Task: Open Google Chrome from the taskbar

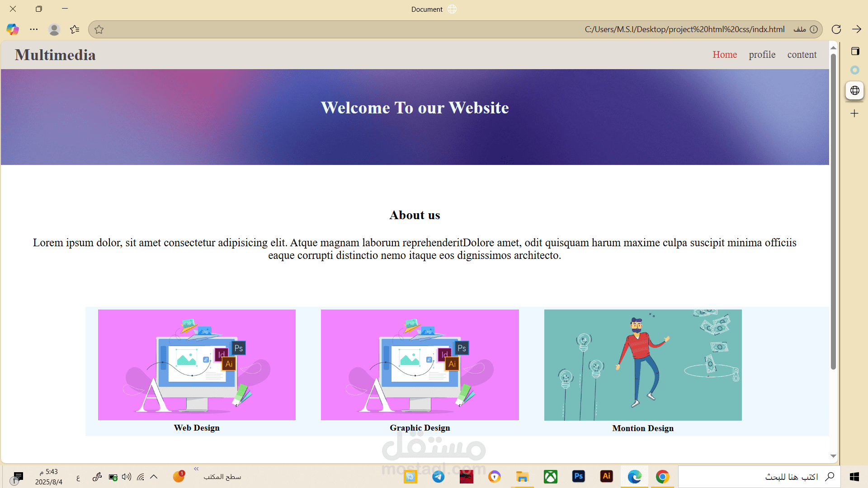Action: (x=662, y=477)
